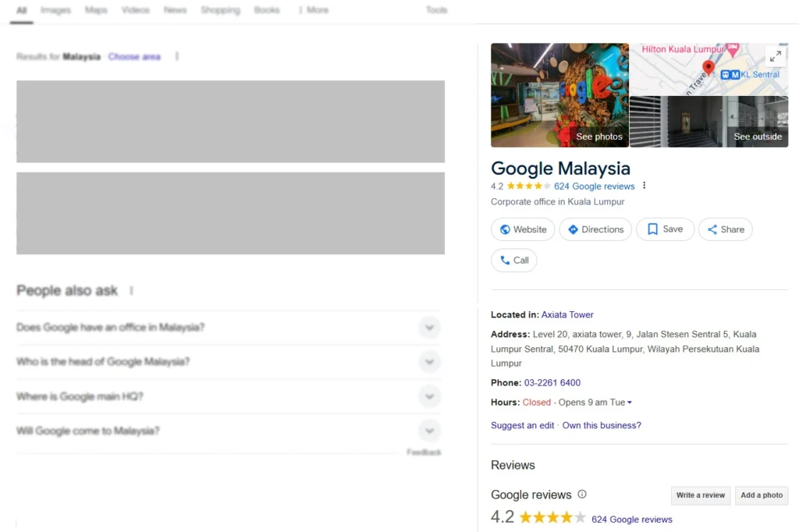The width and height of the screenshot is (799, 532).
Task: Click the Write a review button
Action: pos(700,495)
